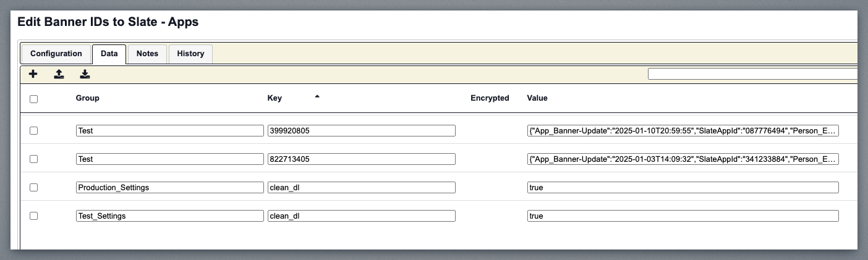Select the Production_Settings row checkbox
The height and width of the screenshot is (260, 868).
34,187
